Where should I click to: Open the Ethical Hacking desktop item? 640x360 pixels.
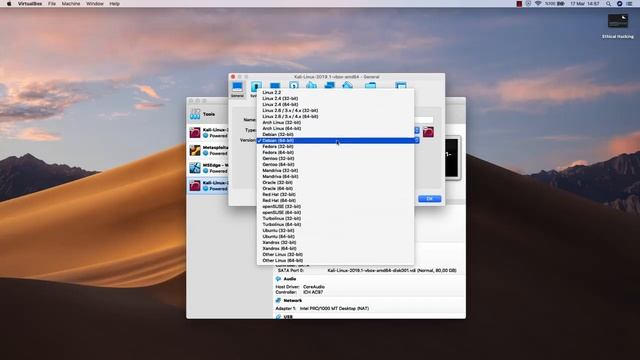point(618,27)
